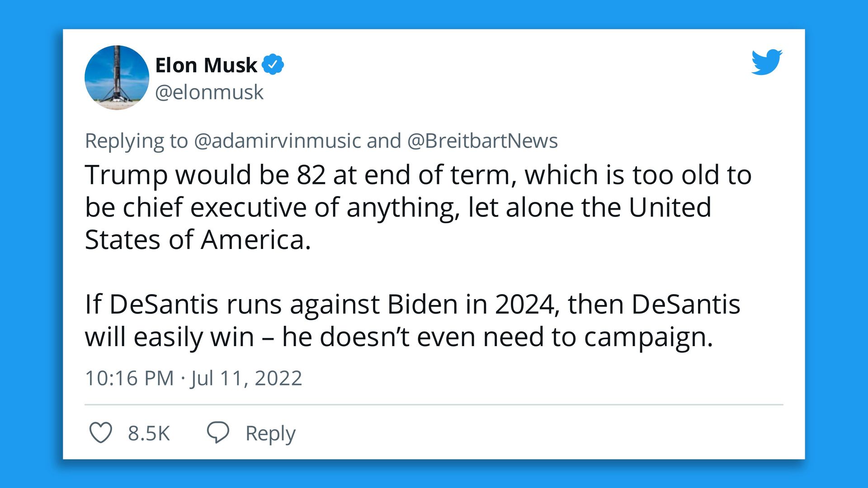Like the tweet with the heart icon

(100, 432)
